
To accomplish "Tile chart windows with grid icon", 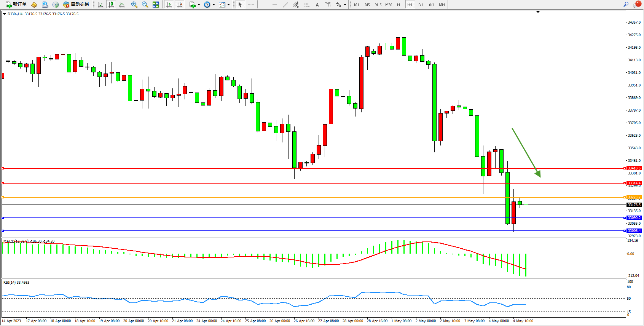I will (x=156, y=5).
